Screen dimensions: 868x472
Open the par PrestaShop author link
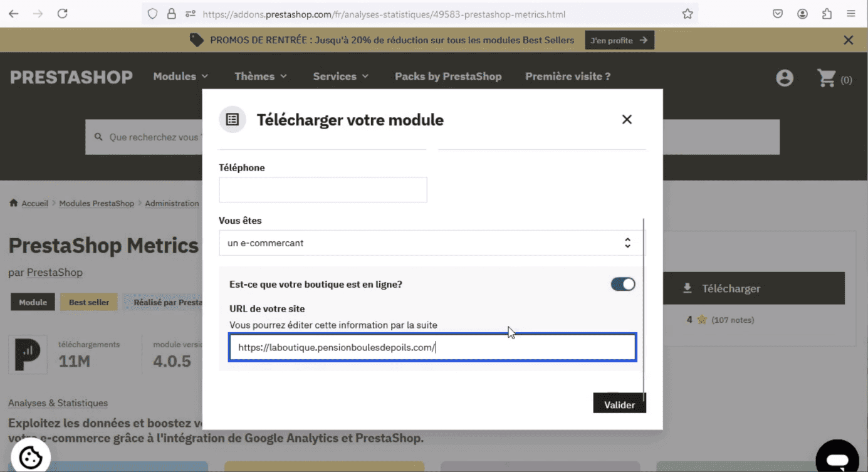[x=55, y=273]
